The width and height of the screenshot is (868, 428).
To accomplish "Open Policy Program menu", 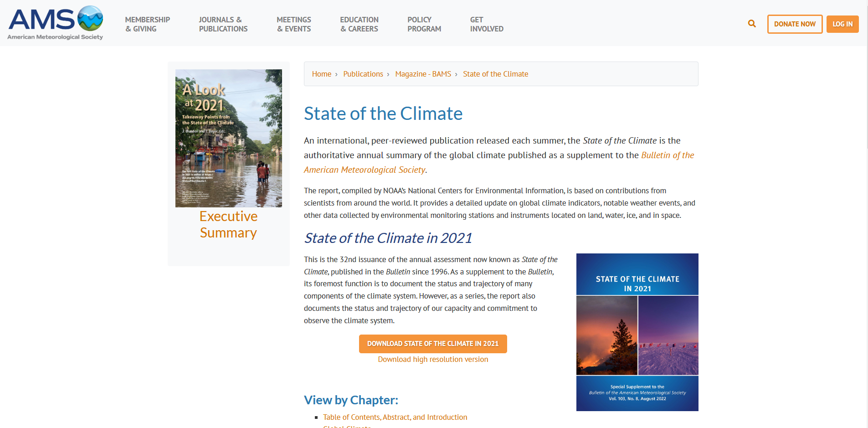I will tap(424, 24).
